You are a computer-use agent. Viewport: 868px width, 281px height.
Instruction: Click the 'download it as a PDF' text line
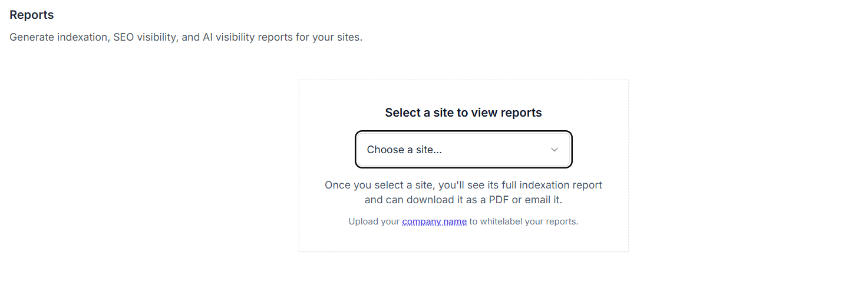(x=463, y=200)
